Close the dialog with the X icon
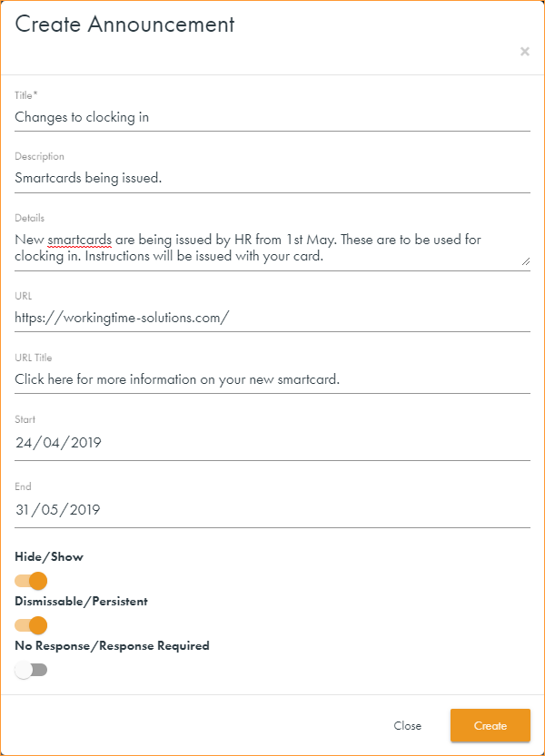The width and height of the screenshot is (545, 756). 524,52
